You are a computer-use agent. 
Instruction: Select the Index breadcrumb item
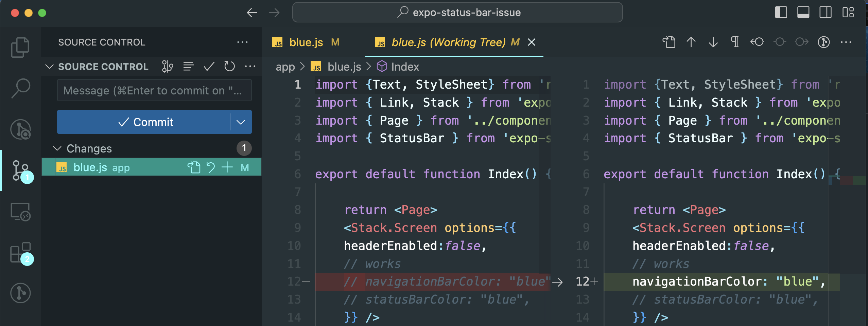404,66
